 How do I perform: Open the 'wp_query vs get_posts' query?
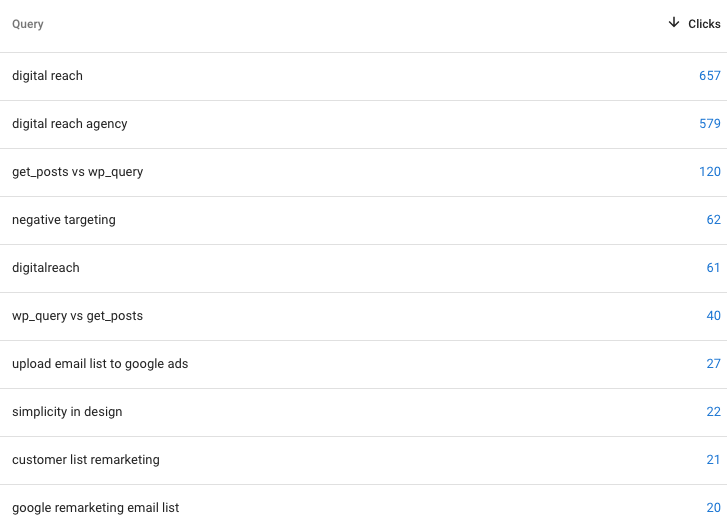(x=77, y=316)
